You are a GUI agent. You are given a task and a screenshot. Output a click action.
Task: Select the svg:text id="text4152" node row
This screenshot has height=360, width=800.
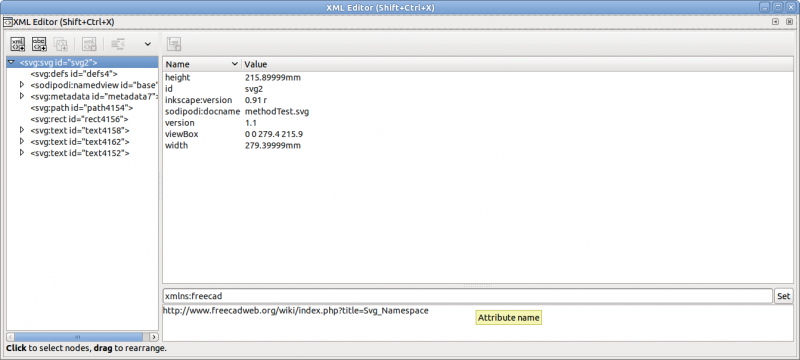83,152
